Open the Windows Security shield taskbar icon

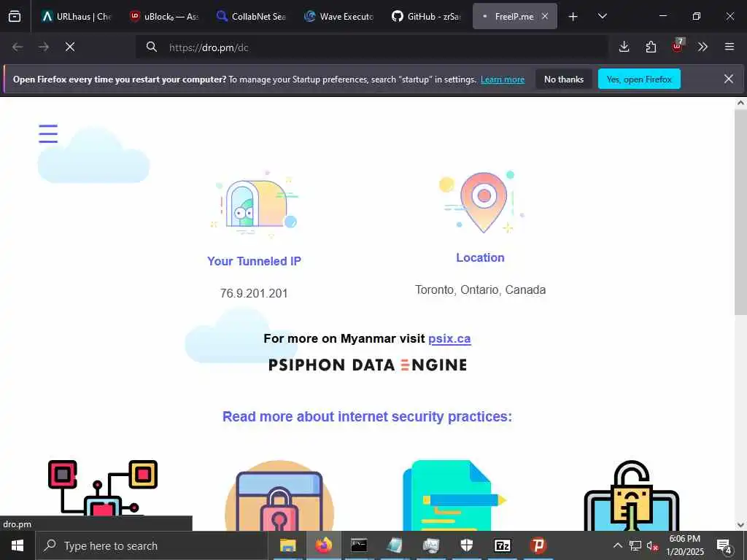coord(467,545)
